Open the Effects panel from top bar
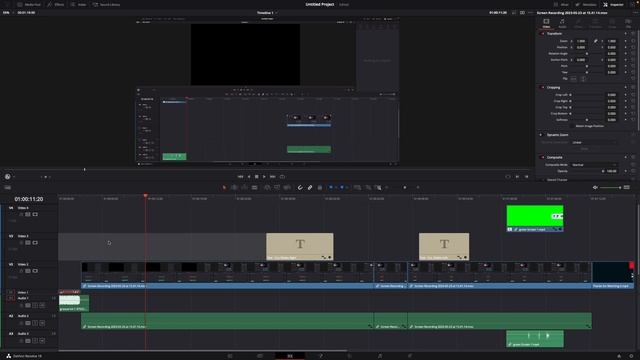Screen dimensions: 640x360 [x=56, y=4]
